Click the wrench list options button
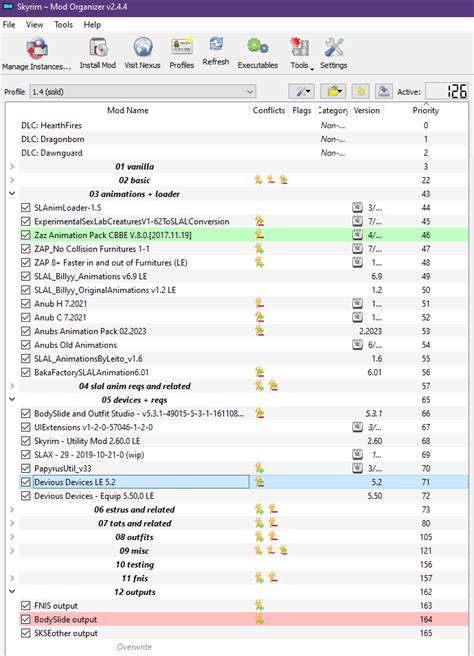Viewport: 474px width, 656px height. click(x=302, y=91)
